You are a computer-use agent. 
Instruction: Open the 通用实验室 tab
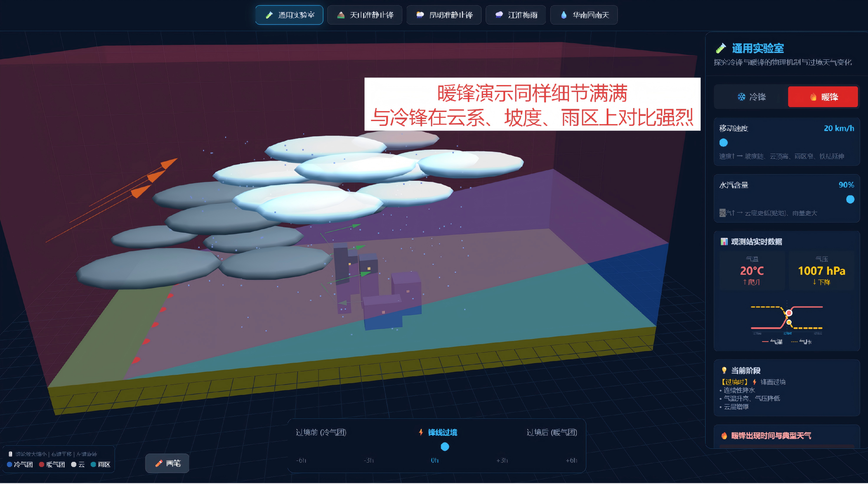pos(289,15)
